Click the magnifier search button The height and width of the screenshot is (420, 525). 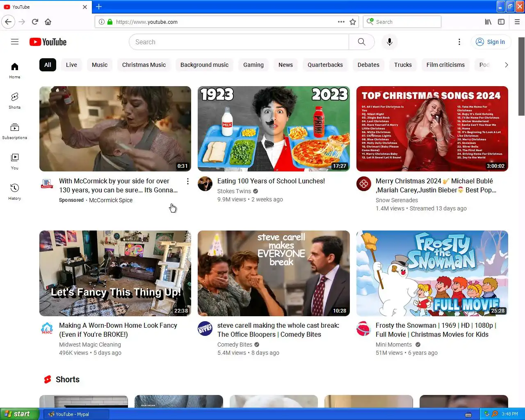pyautogui.click(x=361, y=42)
